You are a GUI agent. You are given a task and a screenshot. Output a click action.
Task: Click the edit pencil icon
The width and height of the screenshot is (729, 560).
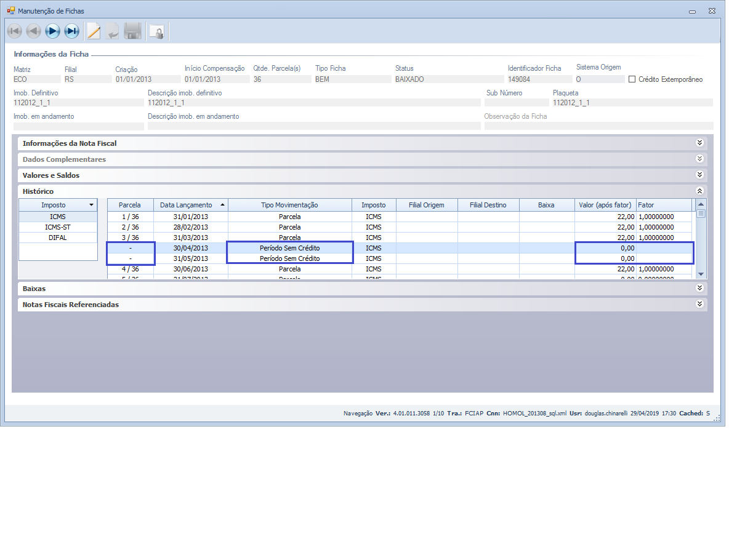(x=94, y=31)
